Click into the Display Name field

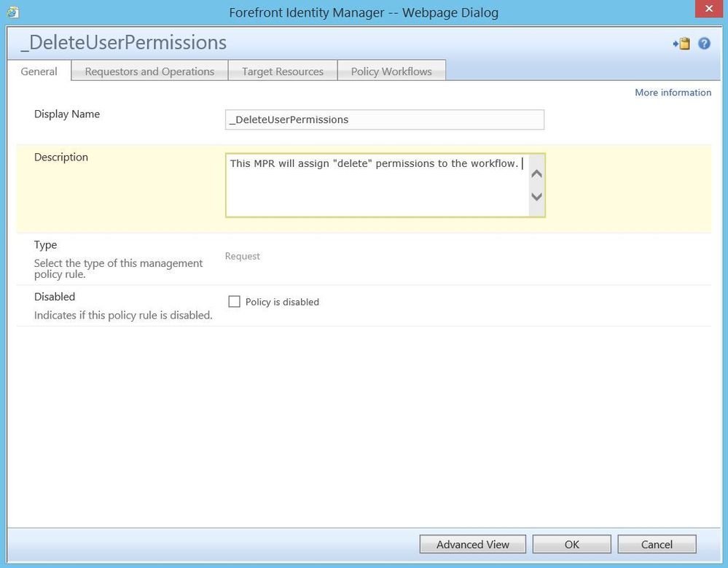pos(384,120)
